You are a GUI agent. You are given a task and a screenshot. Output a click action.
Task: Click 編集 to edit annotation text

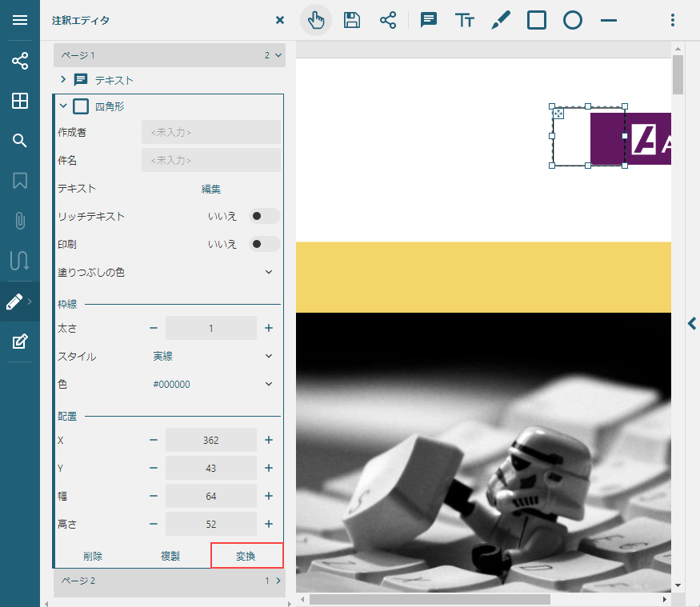(x=210, y=190)
